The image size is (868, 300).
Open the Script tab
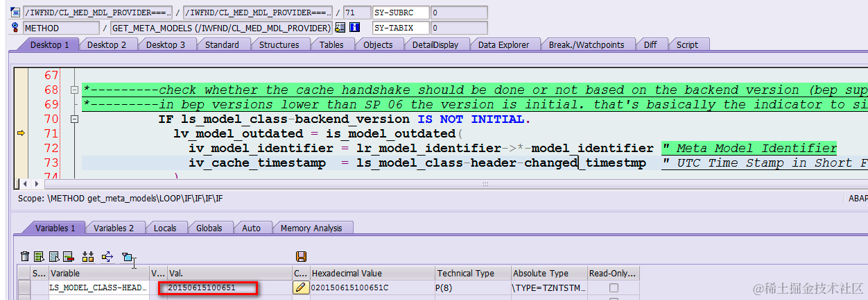(x=687, y=44)
